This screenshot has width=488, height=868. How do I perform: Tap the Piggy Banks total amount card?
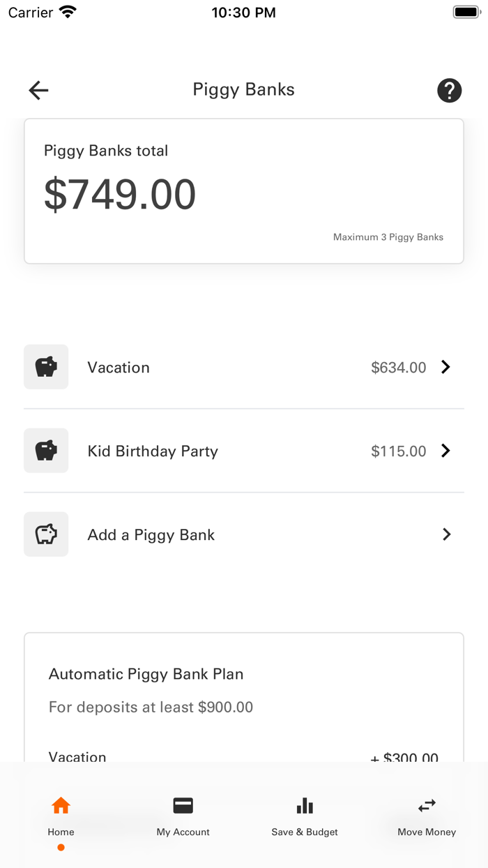tap(244, 190)
